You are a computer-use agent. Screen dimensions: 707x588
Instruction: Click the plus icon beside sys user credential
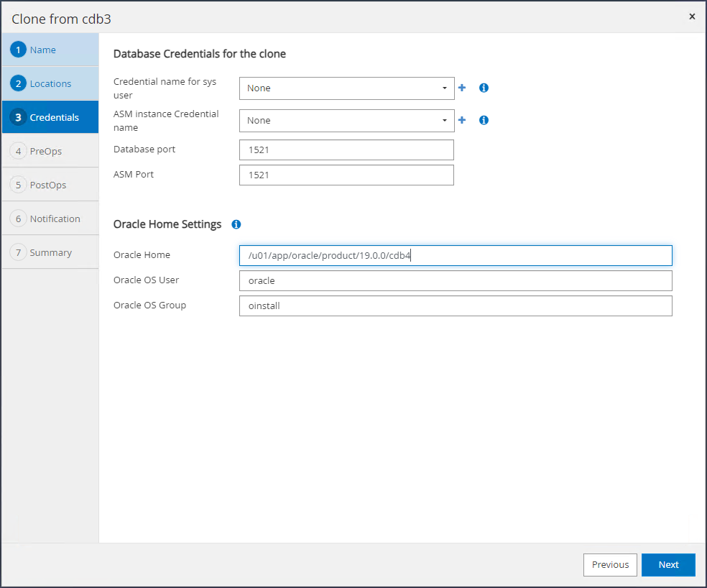tap(462, 88)
